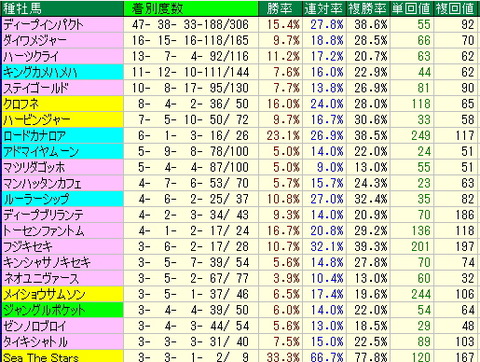Click ダイワメジャー record 16-15-16-118/165
The width and height of the screenshot is (480, 362).
point(190,41)
